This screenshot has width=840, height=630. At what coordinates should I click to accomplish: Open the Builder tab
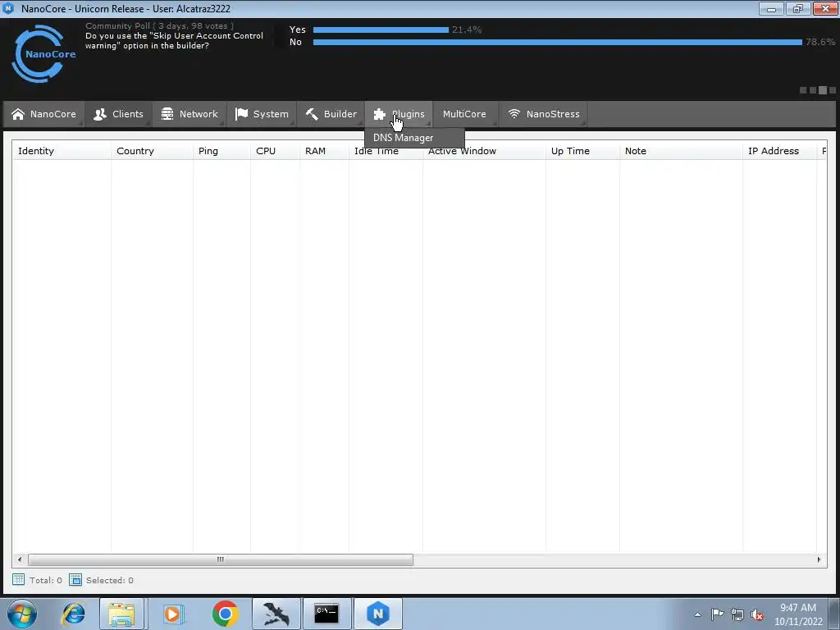331,114
